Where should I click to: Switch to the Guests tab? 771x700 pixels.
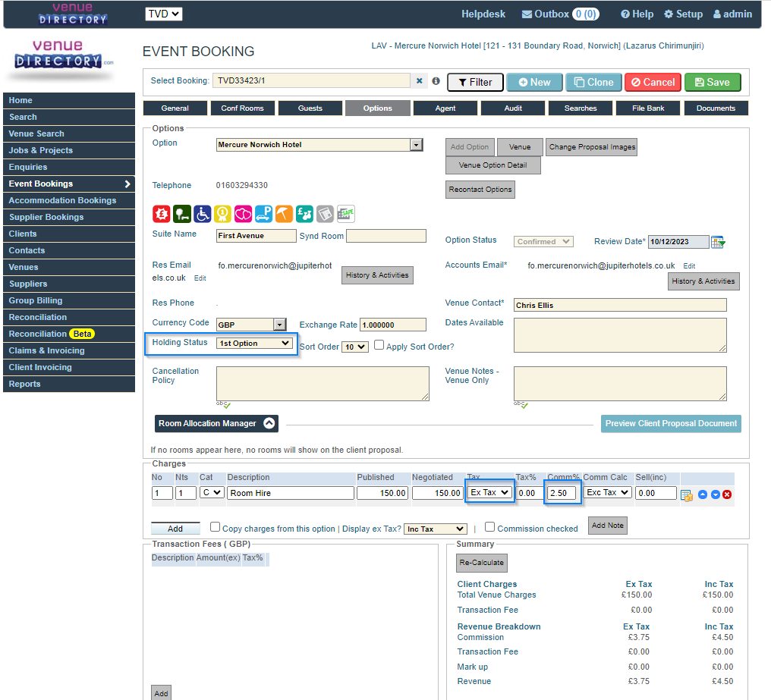tap(310, 108)
